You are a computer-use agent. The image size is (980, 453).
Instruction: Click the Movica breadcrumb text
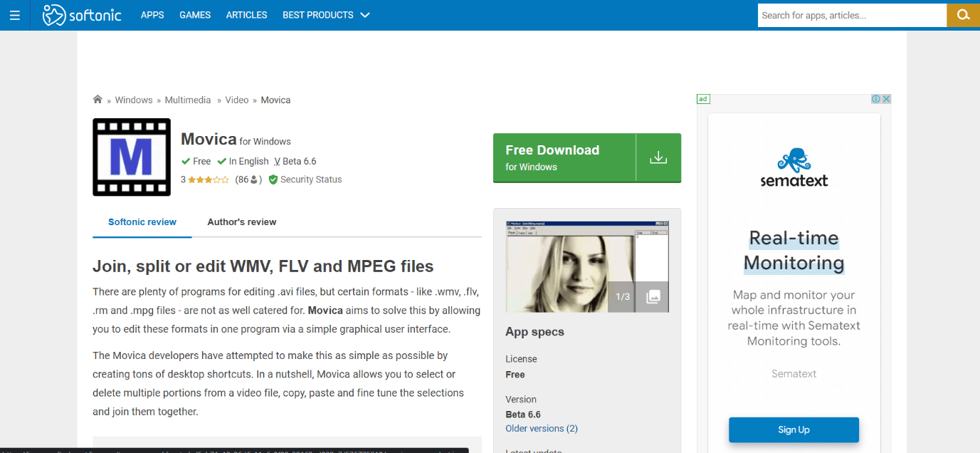275,100
